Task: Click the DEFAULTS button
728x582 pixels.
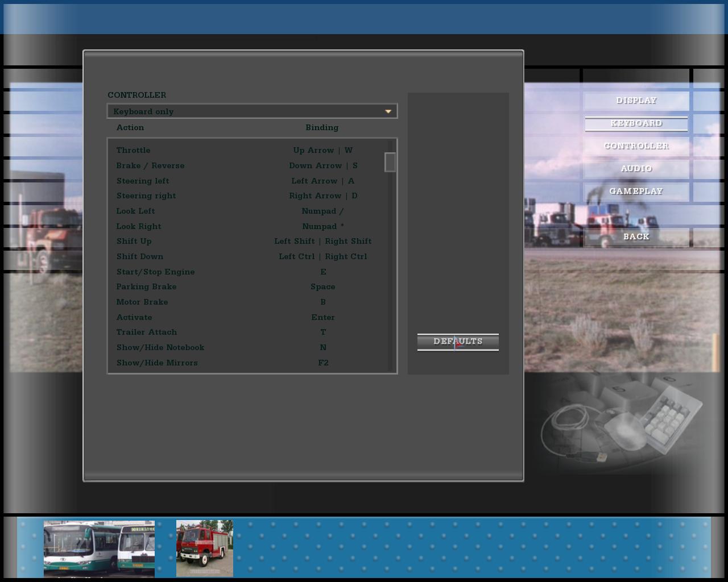Action: [458, 342]
